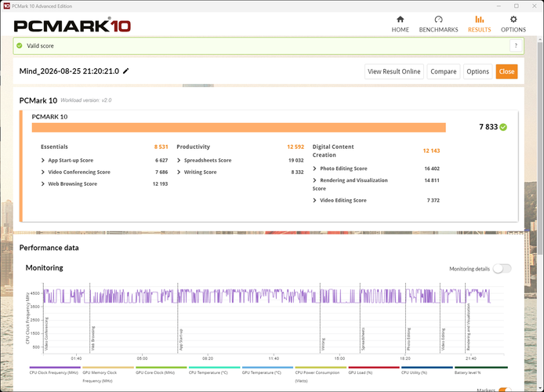Click the Video Editing timeline marker
Viewport: 544px width, 392px height.
tap(443, 339)
